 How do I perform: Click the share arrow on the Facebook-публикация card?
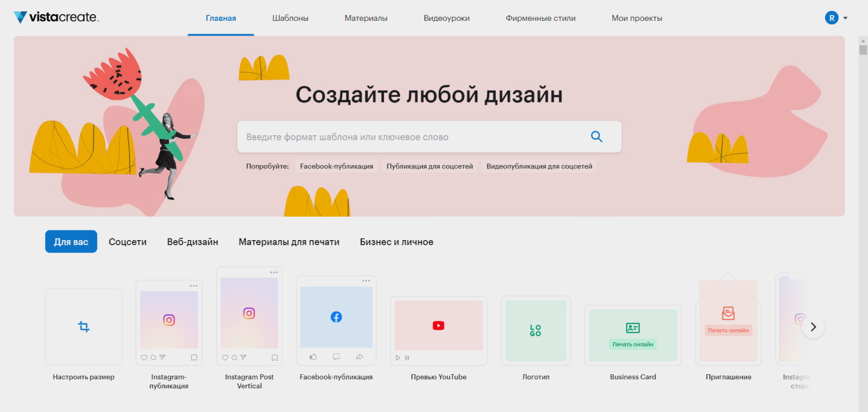pos(360,357)
